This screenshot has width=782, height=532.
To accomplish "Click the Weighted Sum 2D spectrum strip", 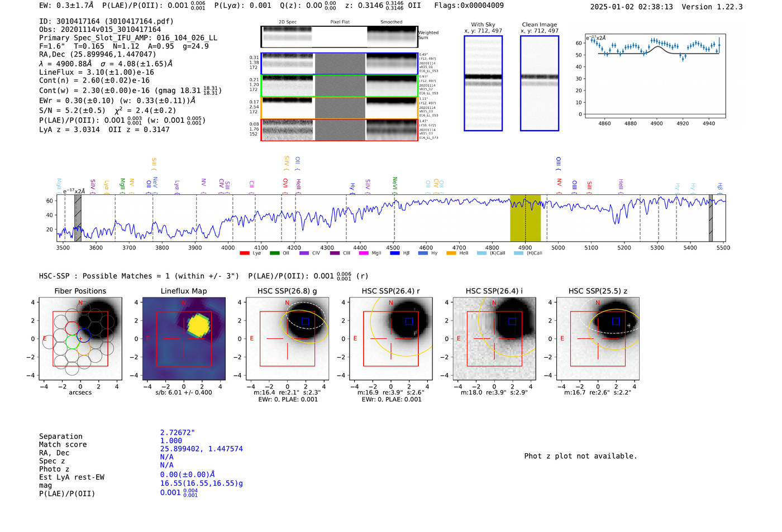I will click(339, 37).
